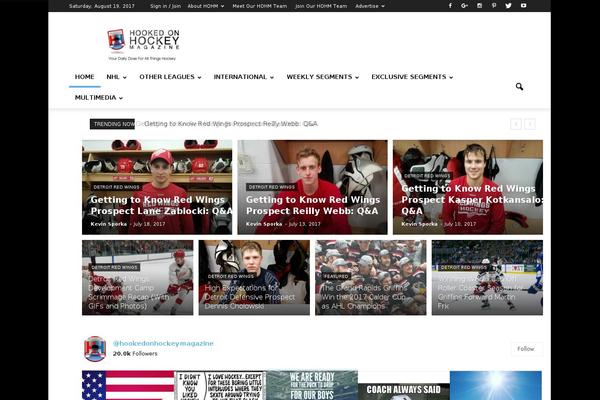Click date Saturday, August 19, 2017

click(102, 6)
